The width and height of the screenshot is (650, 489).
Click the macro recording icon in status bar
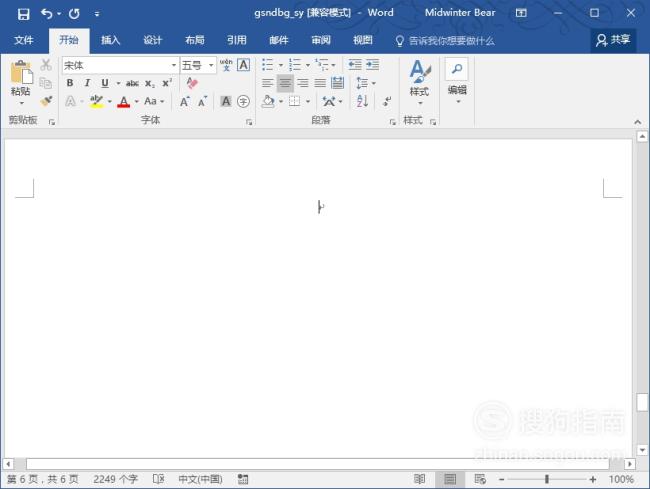[x=243, y=479]
